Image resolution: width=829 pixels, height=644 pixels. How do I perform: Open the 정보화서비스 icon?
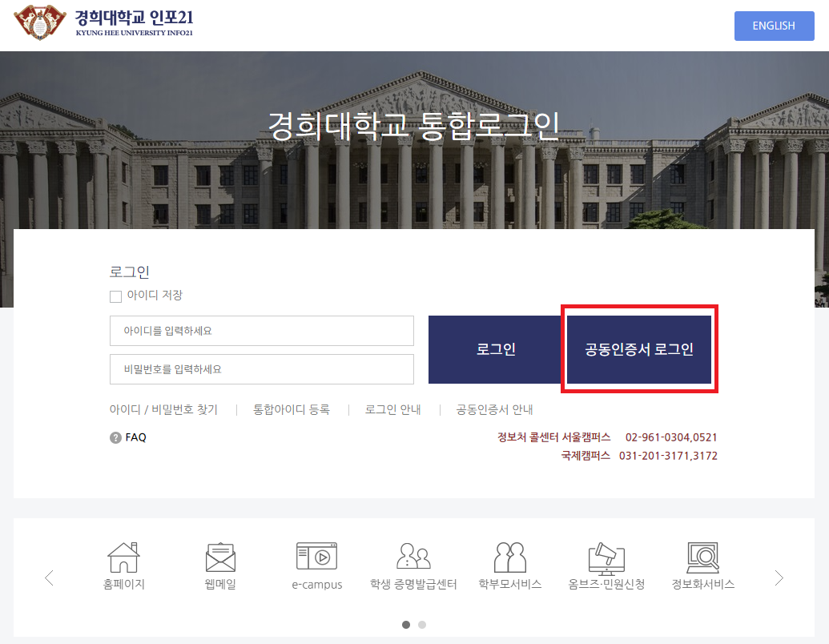[702, 557]
